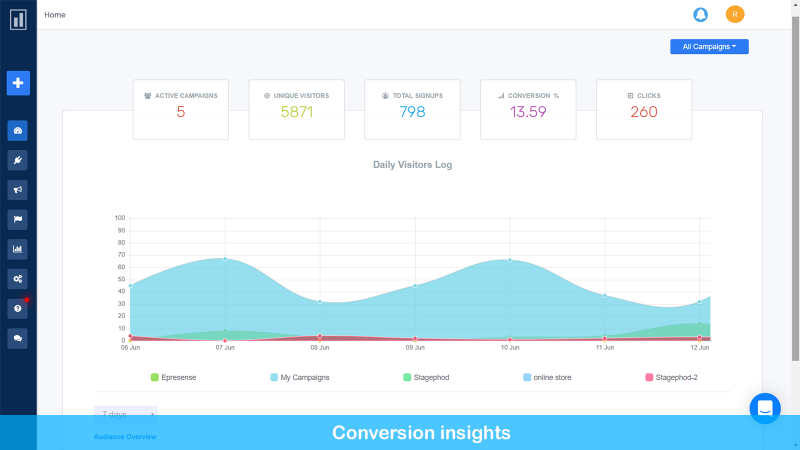Open the gears settings icon in sidebar
The height and width of the screenshot is (450, 800).
17,279
